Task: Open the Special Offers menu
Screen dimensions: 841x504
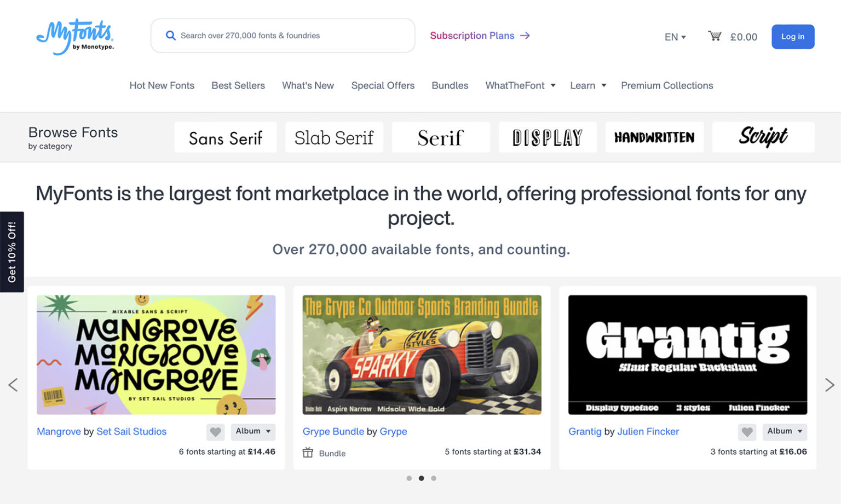Action: click(383, 85)
